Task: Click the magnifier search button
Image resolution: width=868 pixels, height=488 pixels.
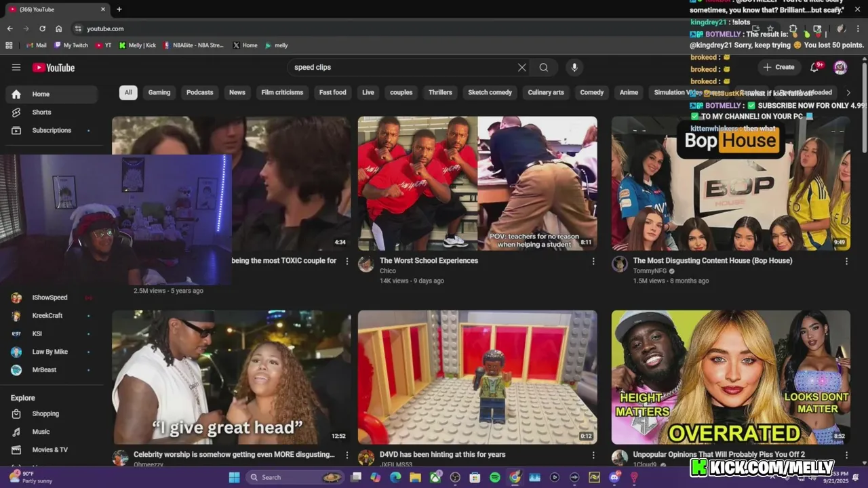Action: pyautogui.click(x=544, y=67)
